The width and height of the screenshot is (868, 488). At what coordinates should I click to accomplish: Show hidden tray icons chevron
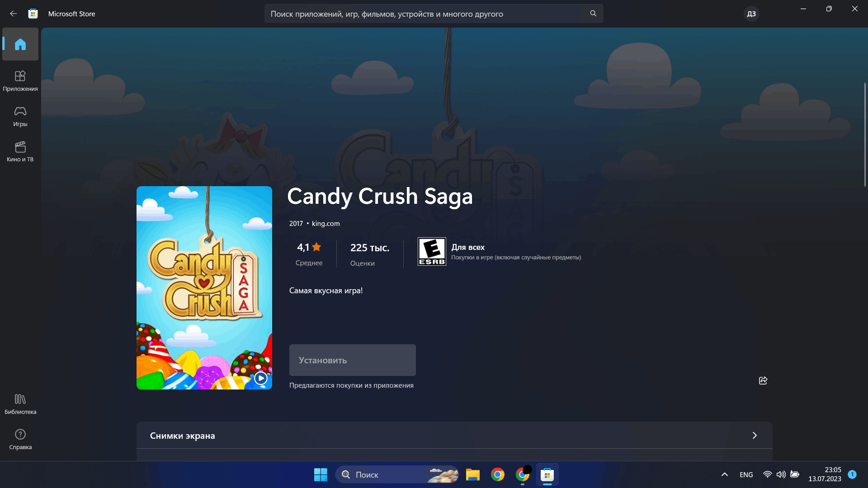coord(725,474)
